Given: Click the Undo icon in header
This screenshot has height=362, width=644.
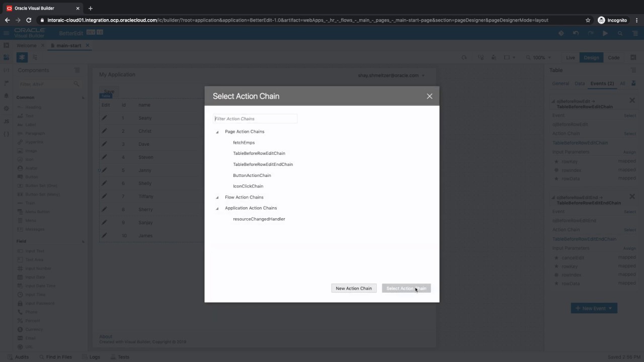Looking at the screenshot, I should (576, 33).
